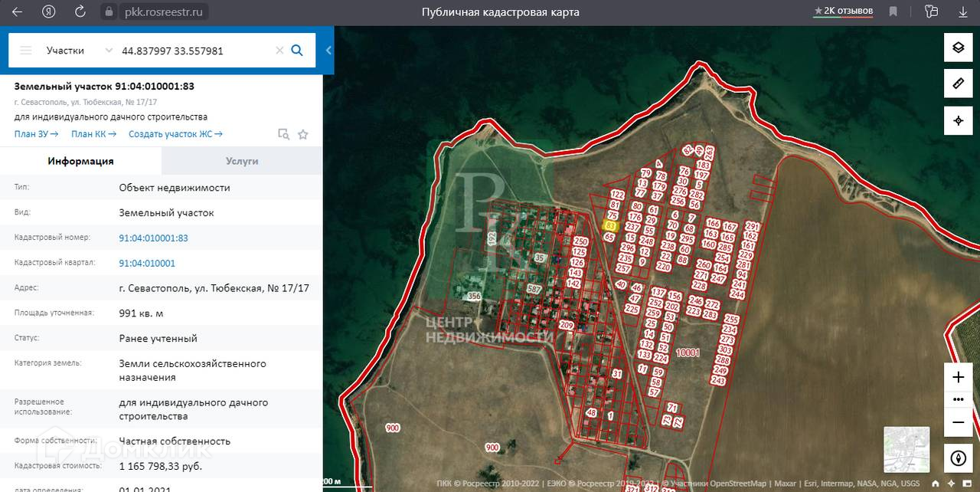Screen dimensions: 980x492
Task: Open the 2K отзывов site reviews
Action: click(x=844, y=11)
